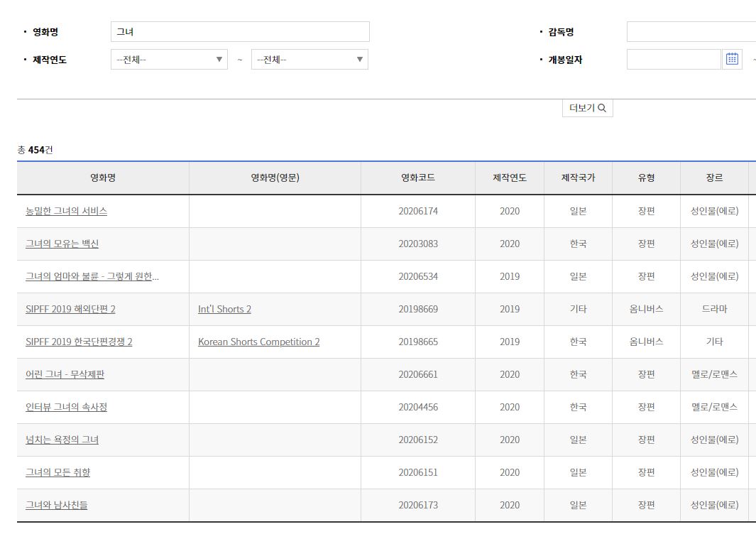The image size is (756, 539).
Task: Open SIPFF 2019 해외단편 2 link
Action: click(70, 310)
